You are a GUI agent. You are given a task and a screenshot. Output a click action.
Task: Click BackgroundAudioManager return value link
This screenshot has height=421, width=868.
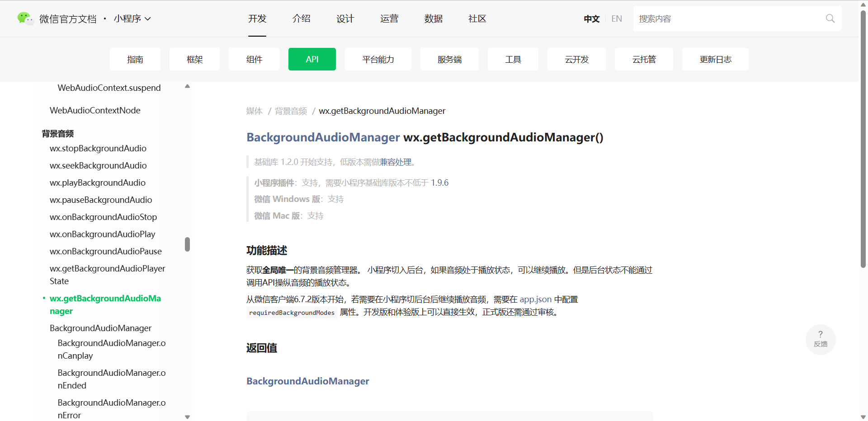(x=307, y=381)
